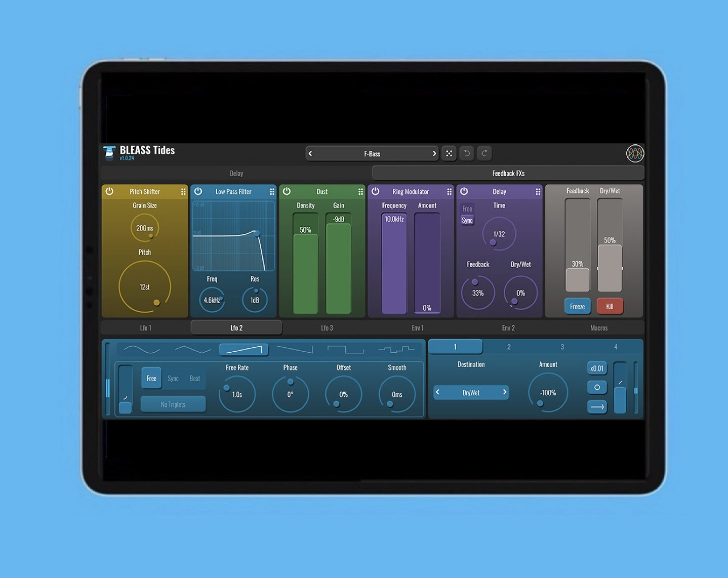The width and height of the screenshot is (728, 578).
Task: Toggle the Ring Modulator power icon
Action: tap(376, 191)
